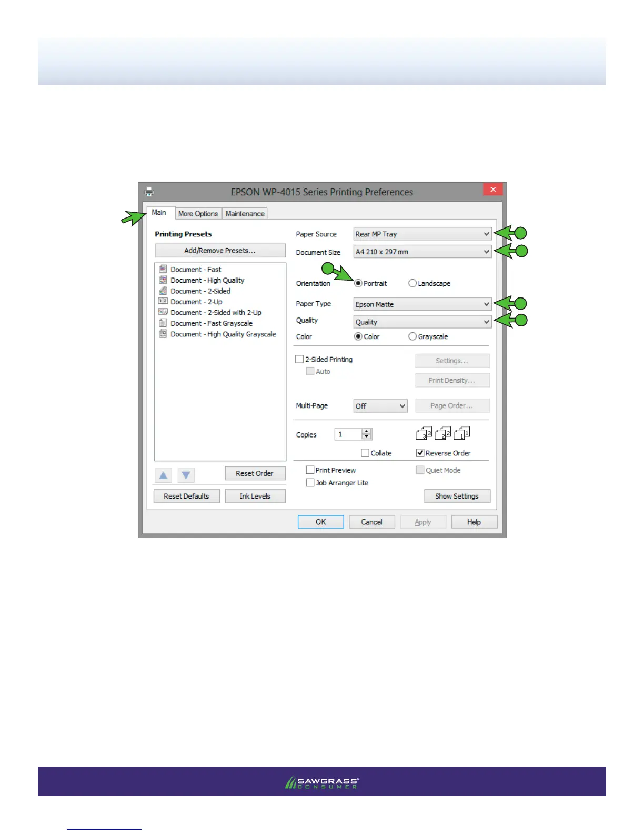The width and height of the screenshot is (644, 834).
Task: Click the Copies number field
Action: [348, 434]
